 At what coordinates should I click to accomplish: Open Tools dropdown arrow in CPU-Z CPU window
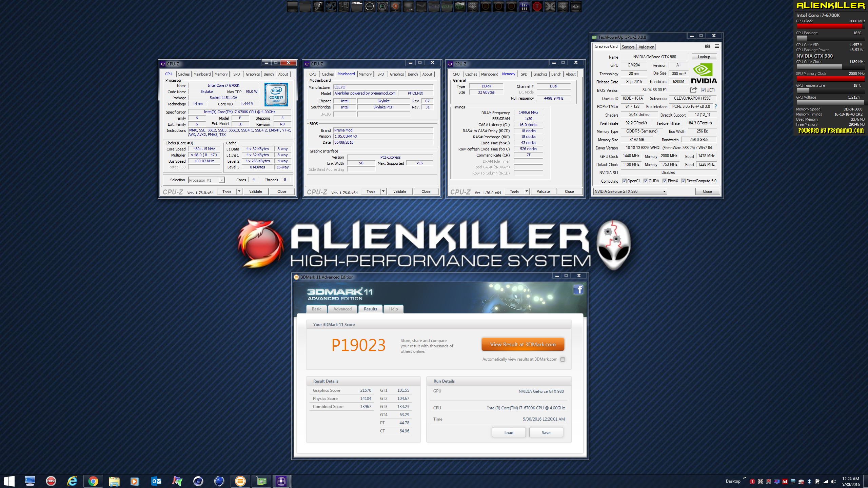[239, 191]
